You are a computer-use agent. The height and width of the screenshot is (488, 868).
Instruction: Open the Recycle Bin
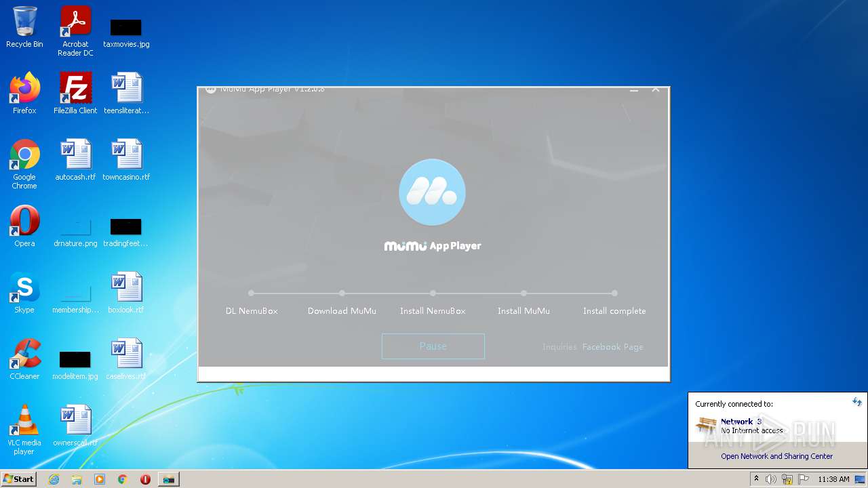(x=24, y=27)
